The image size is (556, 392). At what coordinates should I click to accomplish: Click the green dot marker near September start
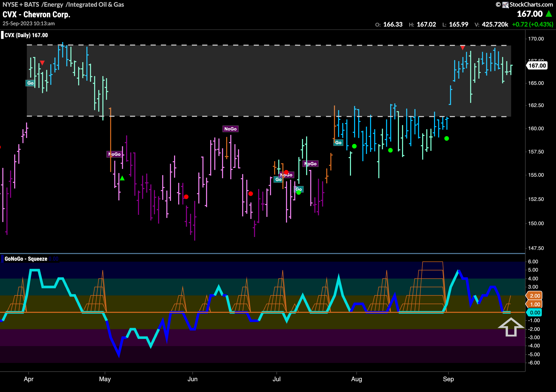click(447, 138)
